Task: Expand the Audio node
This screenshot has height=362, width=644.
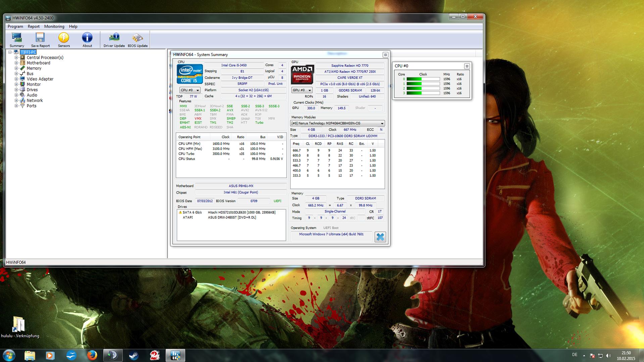Action: [x=16, y=95]
